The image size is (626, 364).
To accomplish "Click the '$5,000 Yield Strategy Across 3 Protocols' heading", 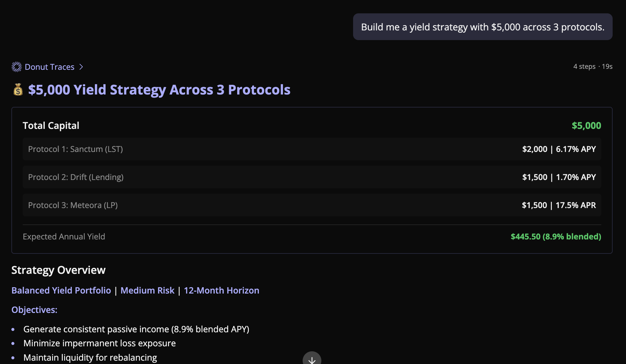I will coord(159,89).
